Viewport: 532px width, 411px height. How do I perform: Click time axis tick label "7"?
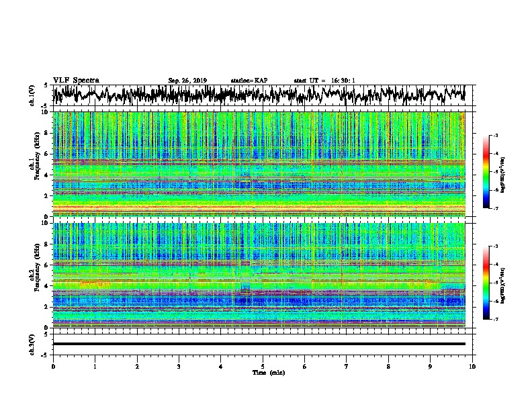(347, 366)
